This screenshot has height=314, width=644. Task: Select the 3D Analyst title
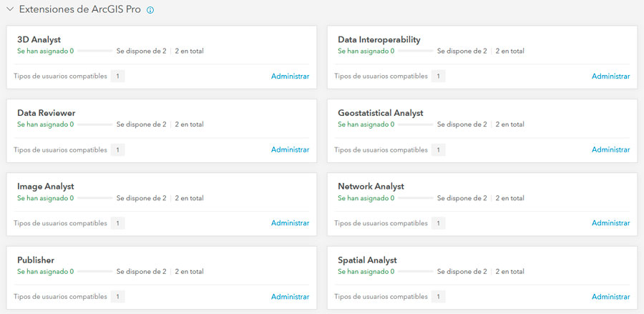[39, 40]
